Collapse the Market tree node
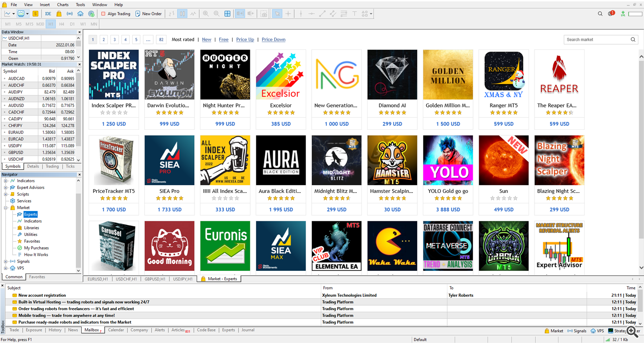 6,208
